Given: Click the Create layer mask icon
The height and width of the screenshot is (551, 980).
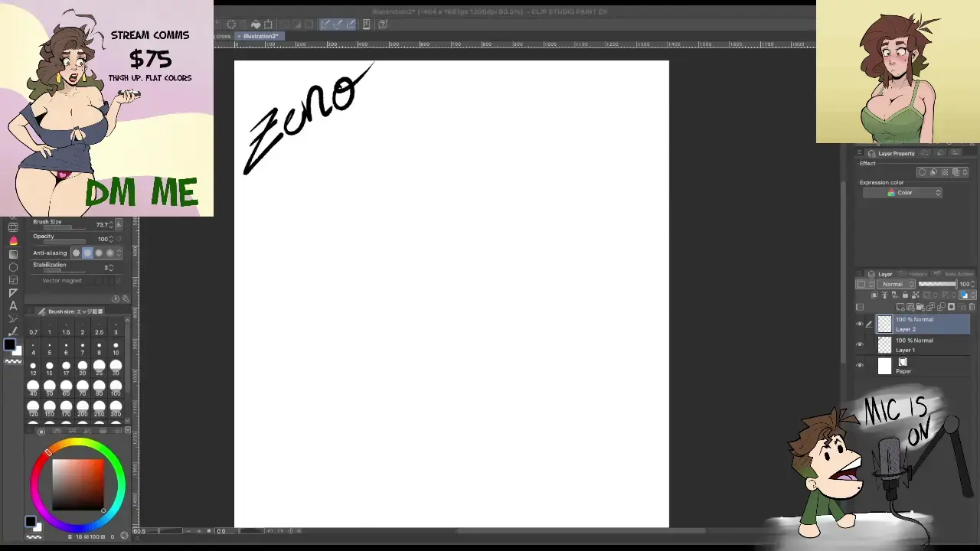Looking at the screenshot, I should coord(951,308).
